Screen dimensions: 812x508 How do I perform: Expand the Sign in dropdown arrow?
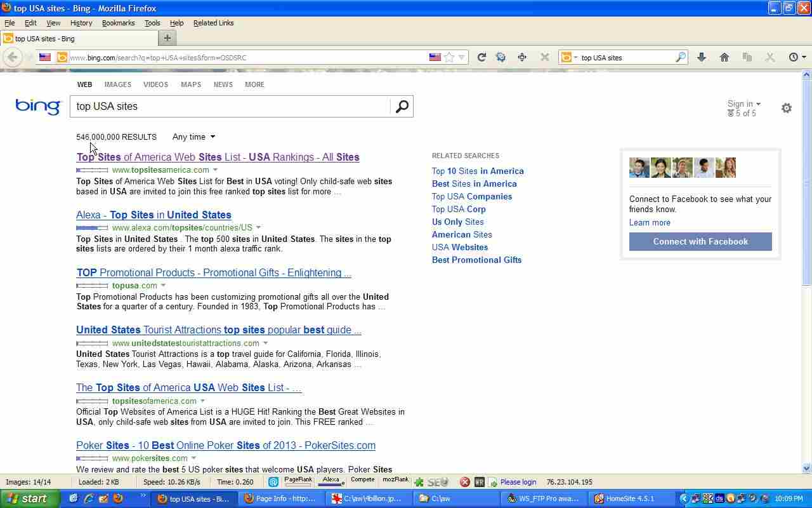(x=758, y=104)
